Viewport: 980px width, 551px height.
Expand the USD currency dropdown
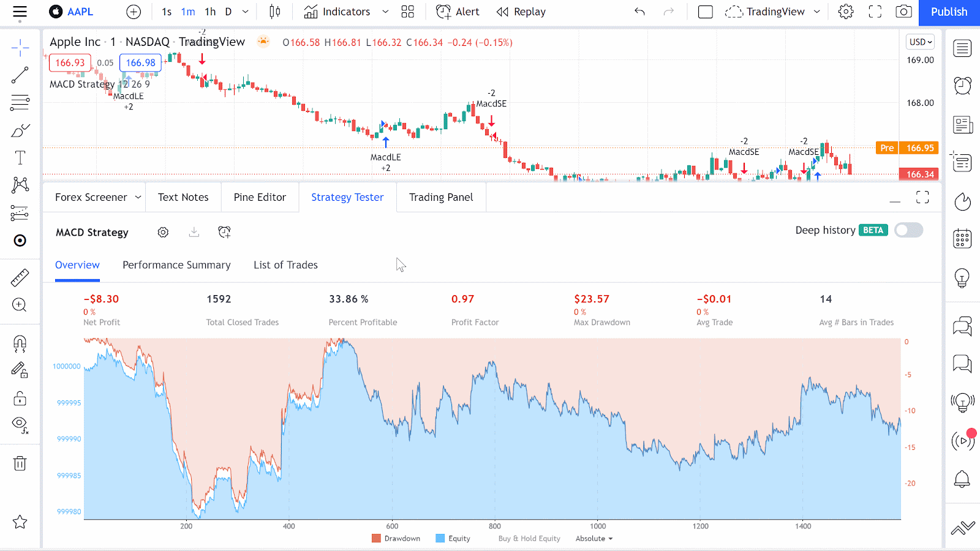click(x=920, y=42)
